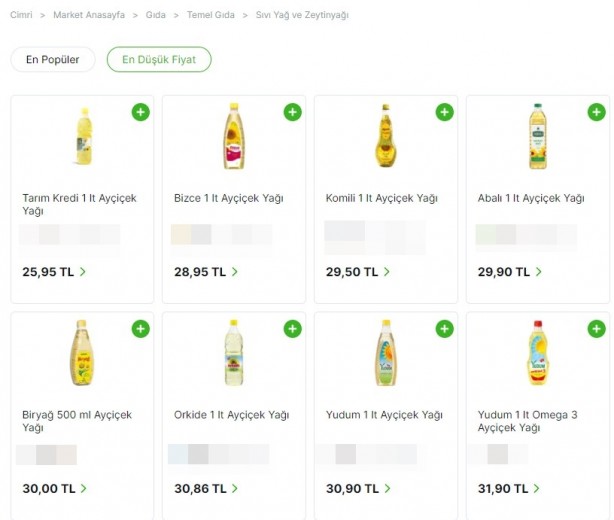Add Orkide 1 lt Ayçiçek Yağı with plus
This screenshot has width=614, height=520.
[293, 329]
